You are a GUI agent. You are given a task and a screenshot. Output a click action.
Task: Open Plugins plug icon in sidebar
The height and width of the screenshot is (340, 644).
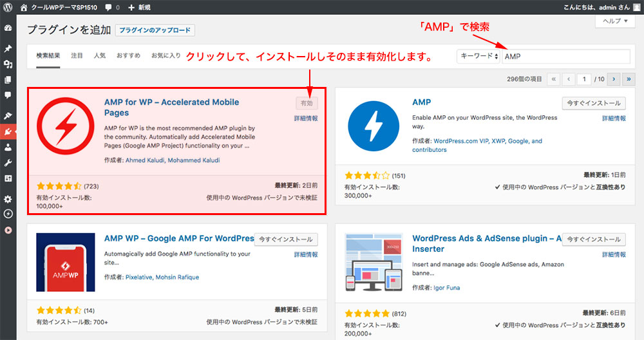coord(8,132)
